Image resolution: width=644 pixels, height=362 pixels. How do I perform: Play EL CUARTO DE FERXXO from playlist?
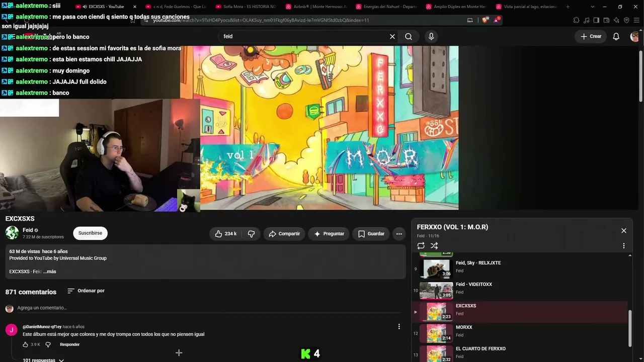pyautogui.click(x=520, y=353)
